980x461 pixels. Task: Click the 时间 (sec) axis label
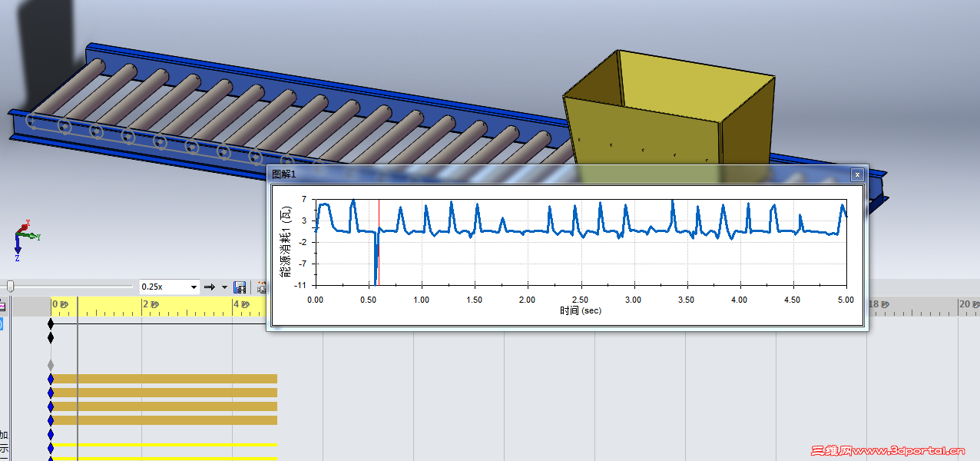coord(581,311)
